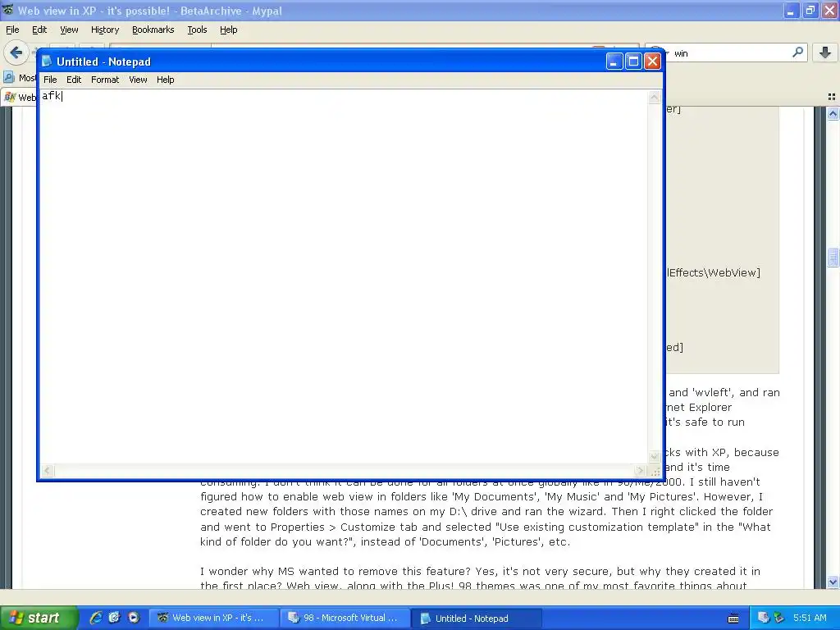Click Notepad's horizontal scrollbar right arrow
The image size is (840, 630).
coord(640,470)
